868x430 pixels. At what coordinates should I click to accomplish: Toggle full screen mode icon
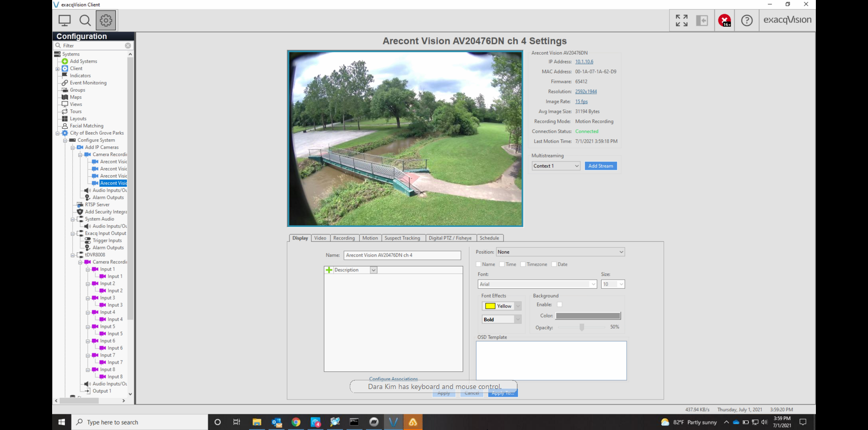tap(682, 20)
